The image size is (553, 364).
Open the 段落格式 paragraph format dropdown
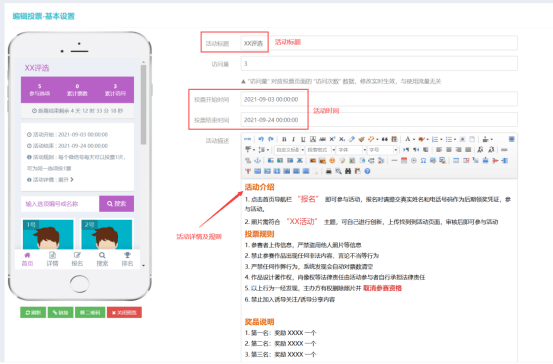(x=320, y=150)
